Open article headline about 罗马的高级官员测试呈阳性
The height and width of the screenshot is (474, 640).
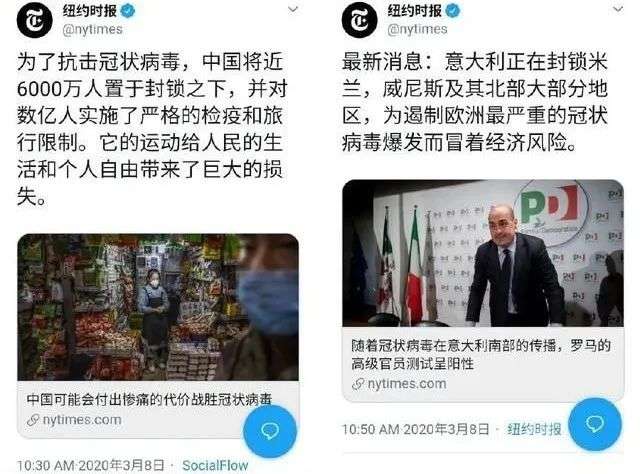point(481,354)
